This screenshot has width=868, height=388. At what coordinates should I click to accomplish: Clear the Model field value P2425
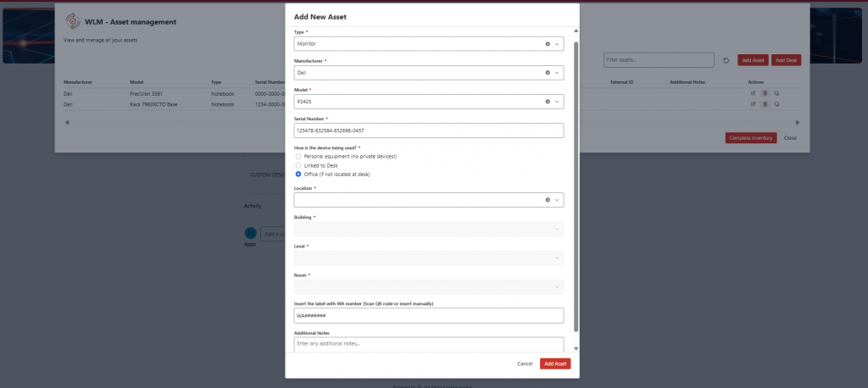[547, 102]
